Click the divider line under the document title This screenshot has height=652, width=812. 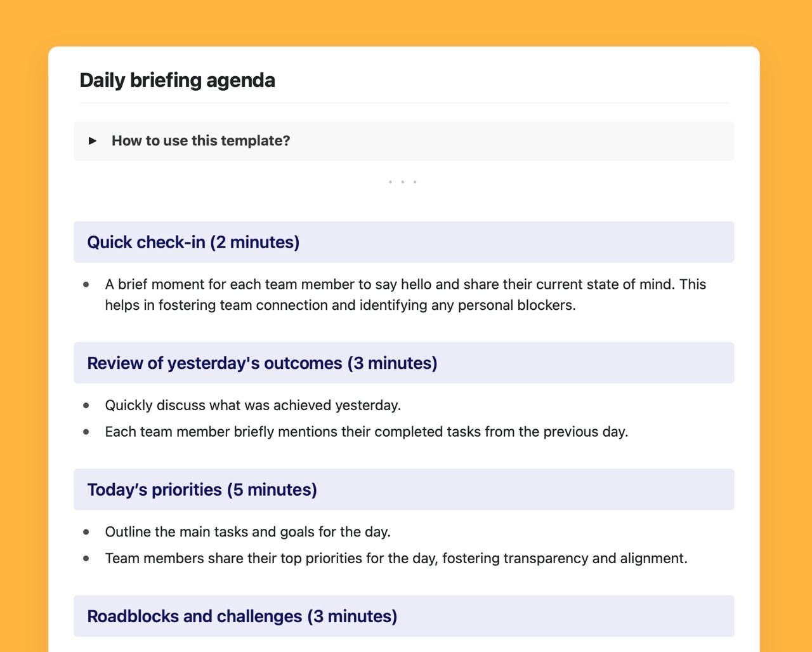click(403, 102)
